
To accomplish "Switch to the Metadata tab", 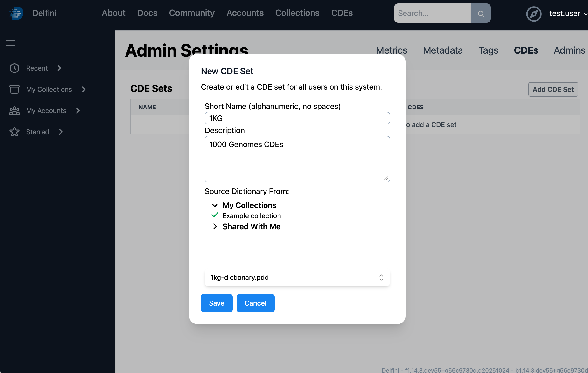I will pos(443,50).
